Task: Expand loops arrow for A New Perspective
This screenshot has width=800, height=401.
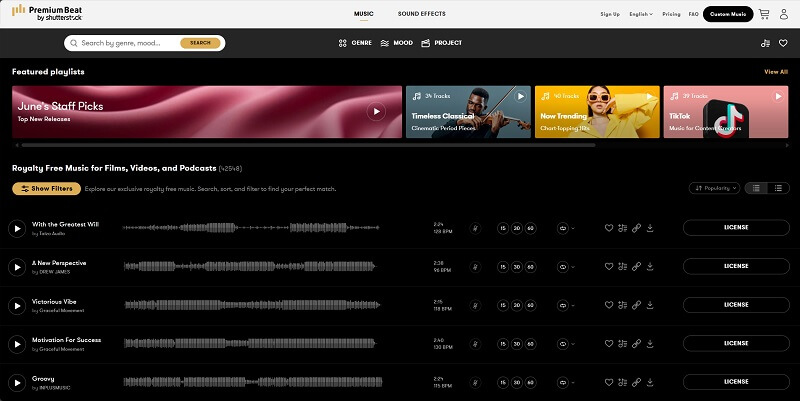Action: coord(573,267)
